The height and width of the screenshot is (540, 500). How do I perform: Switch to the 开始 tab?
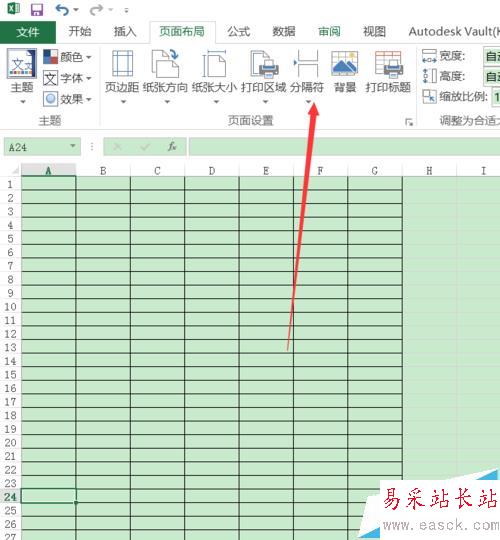pos(80,31)
